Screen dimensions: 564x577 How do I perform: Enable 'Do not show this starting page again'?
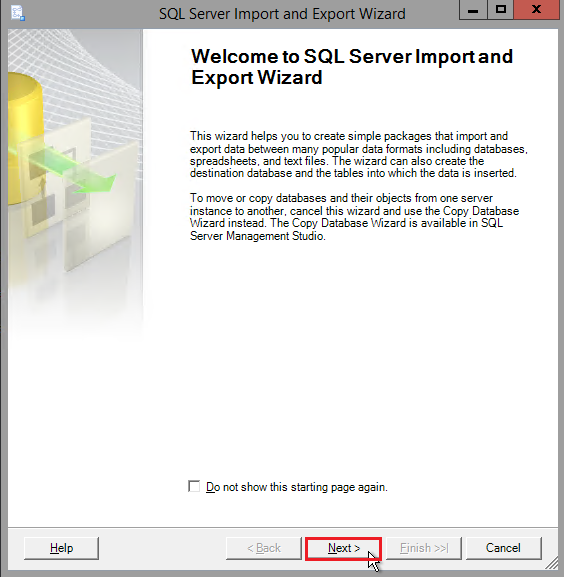(194, 486)
